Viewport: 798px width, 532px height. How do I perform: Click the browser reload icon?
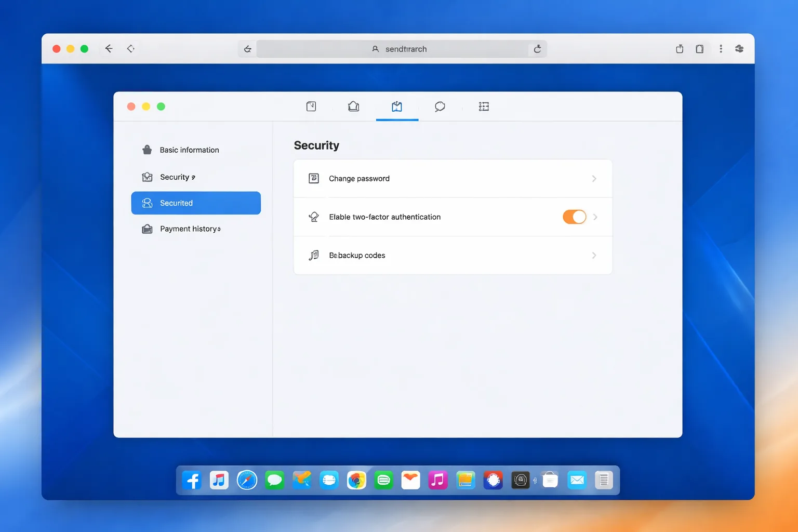[x=537, y=49]
